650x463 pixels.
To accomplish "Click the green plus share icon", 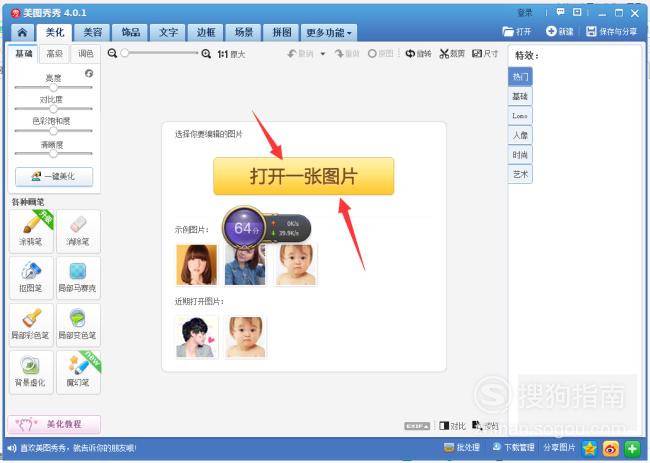I will click(x=632, y=448).
